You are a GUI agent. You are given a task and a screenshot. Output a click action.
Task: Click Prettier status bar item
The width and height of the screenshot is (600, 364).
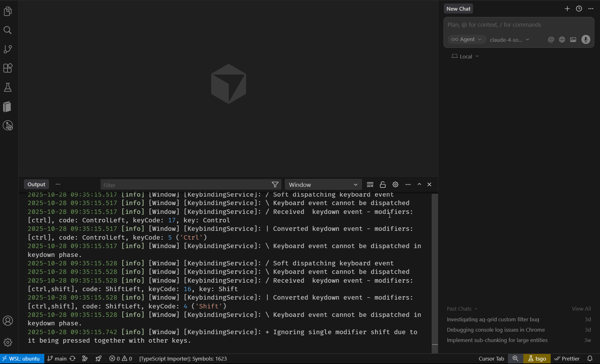567,359
